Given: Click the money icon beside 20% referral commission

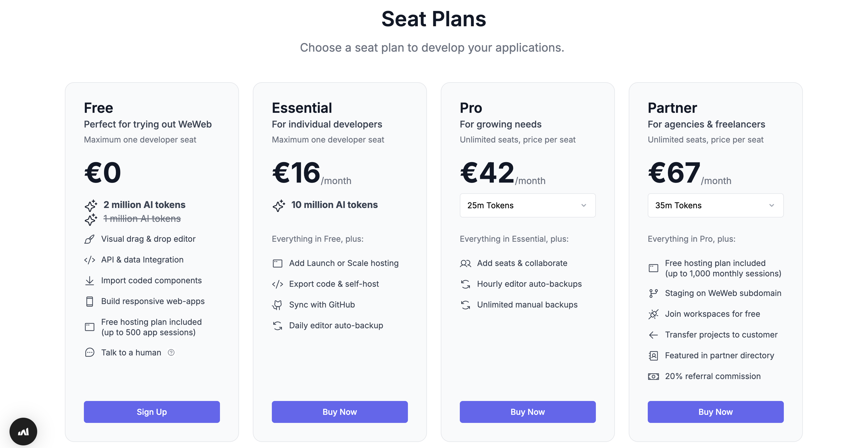Looking at the screenshot, I should [653, 376].
